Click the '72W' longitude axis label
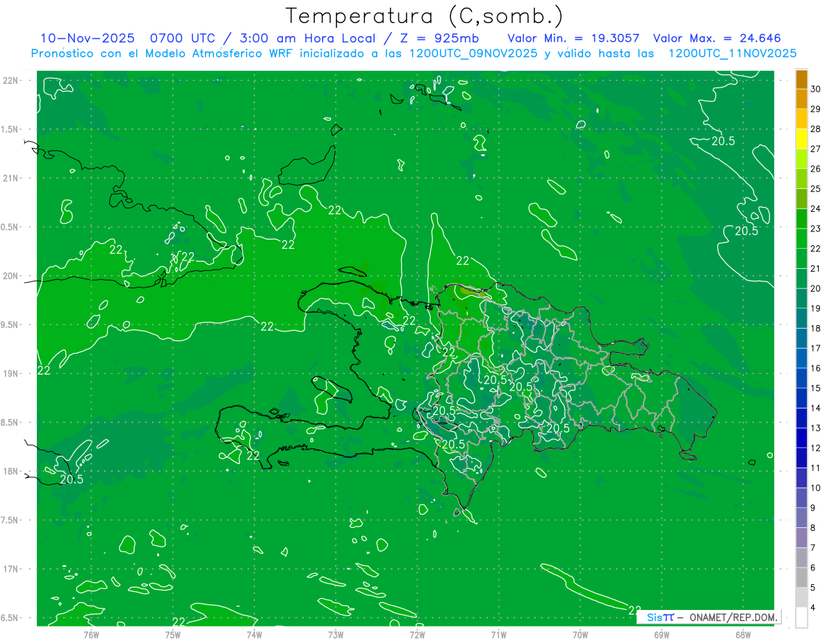Viewport: 834px width, 644px height. 417,634
